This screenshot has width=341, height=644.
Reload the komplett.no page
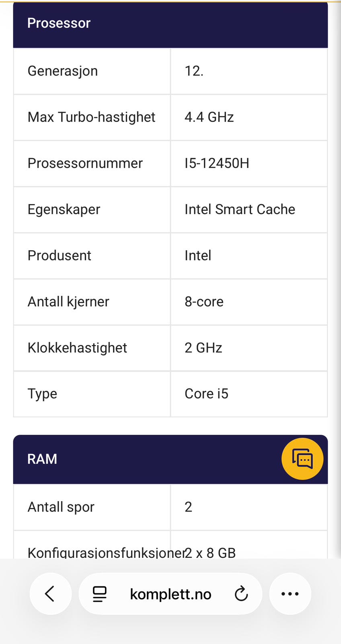[x=241, y=594]
